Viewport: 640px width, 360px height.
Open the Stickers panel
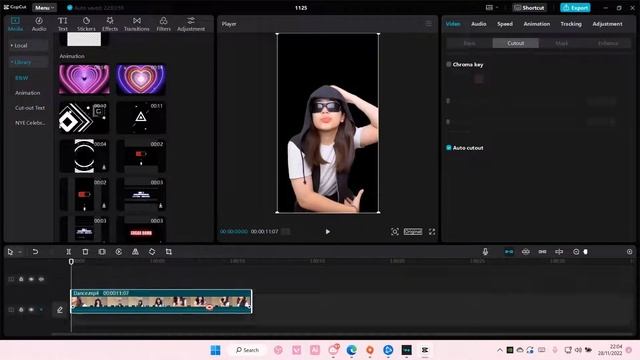(86, 24)
